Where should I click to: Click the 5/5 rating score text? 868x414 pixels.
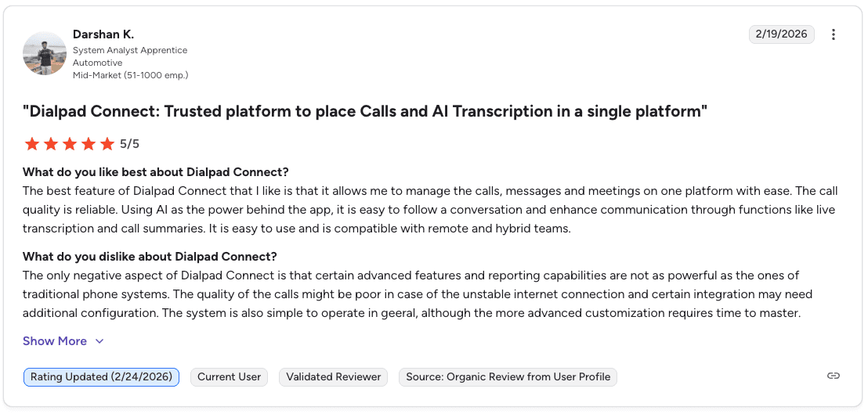(129, 144)
